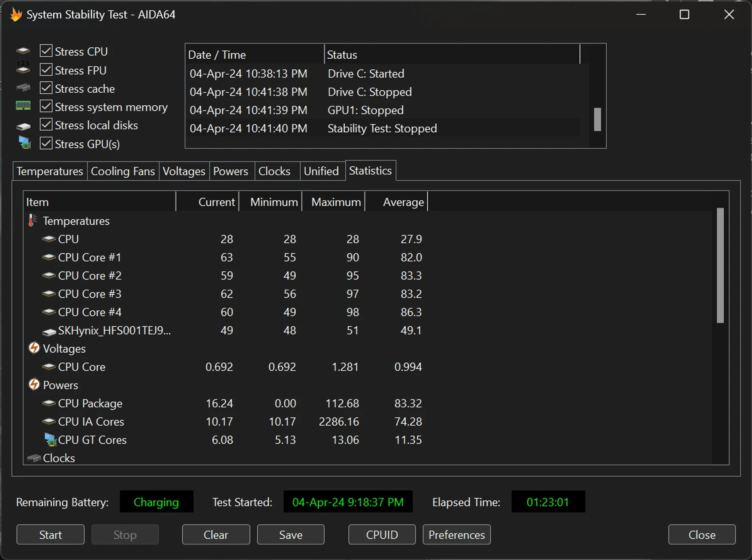Start the stability test
The height and width of the screenshot is (560, 752).
(51, 535)
